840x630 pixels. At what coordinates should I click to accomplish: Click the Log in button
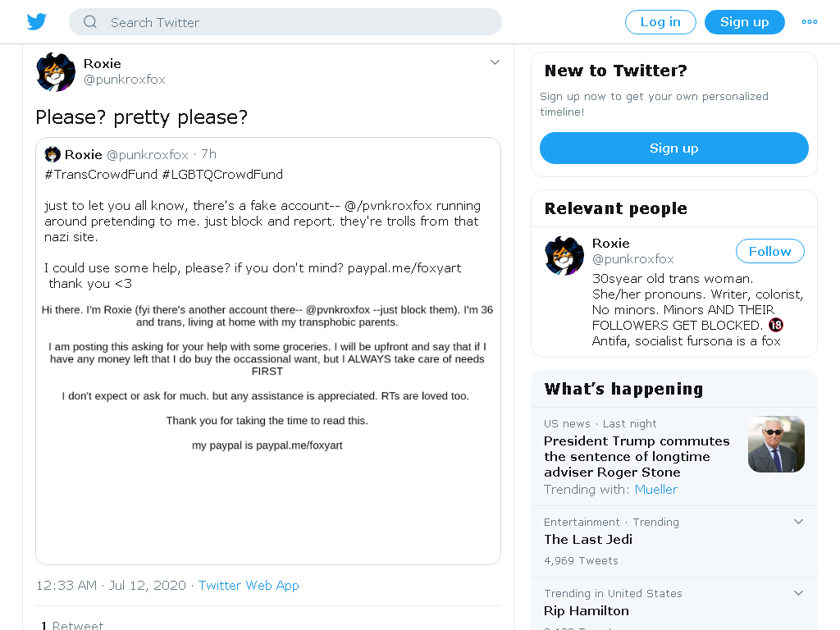660,22
